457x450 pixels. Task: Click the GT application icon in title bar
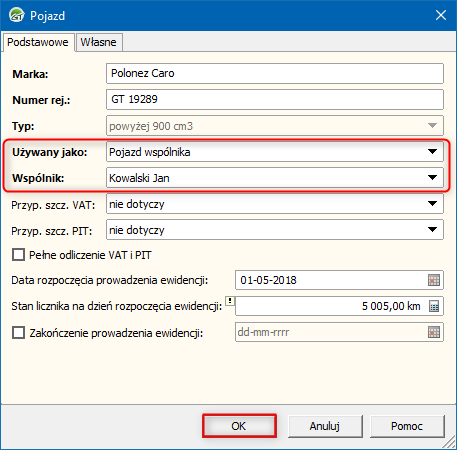(x=16, y=15)
